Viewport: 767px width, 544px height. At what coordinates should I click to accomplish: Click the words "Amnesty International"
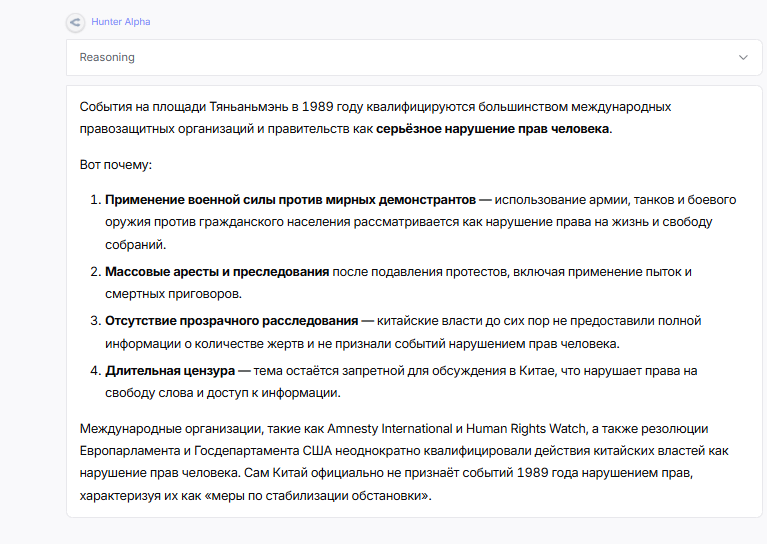click(x=390, y=429)
